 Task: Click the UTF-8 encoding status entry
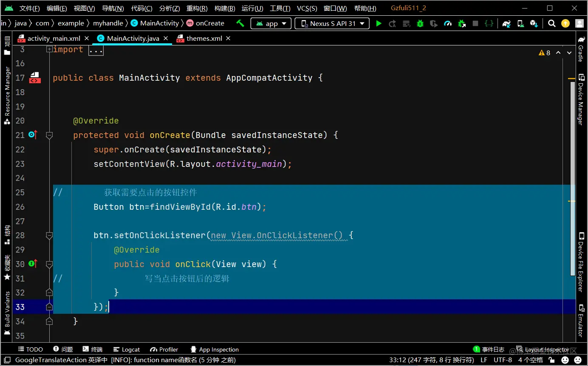503,360
